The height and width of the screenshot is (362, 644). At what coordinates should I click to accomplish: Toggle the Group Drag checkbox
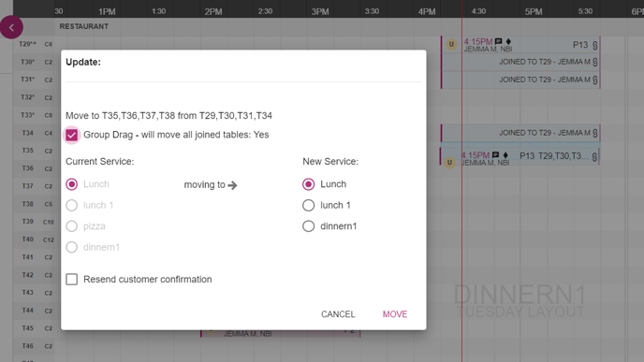pos(71,135)
